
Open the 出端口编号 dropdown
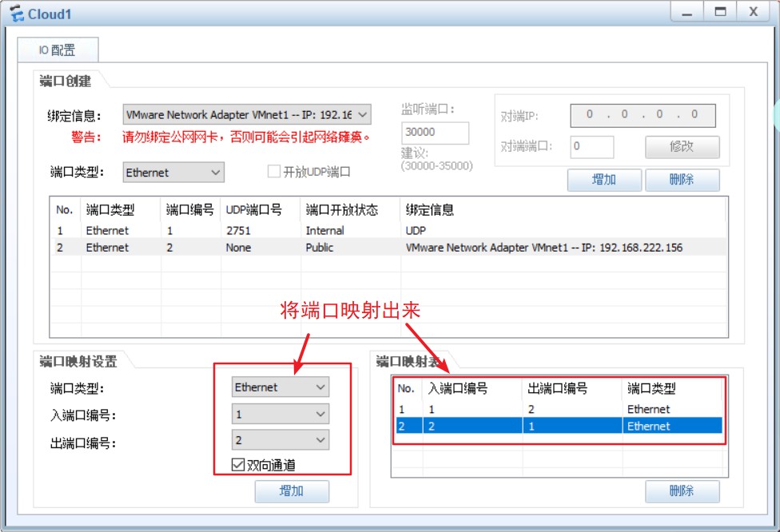(x=280, y=440)
